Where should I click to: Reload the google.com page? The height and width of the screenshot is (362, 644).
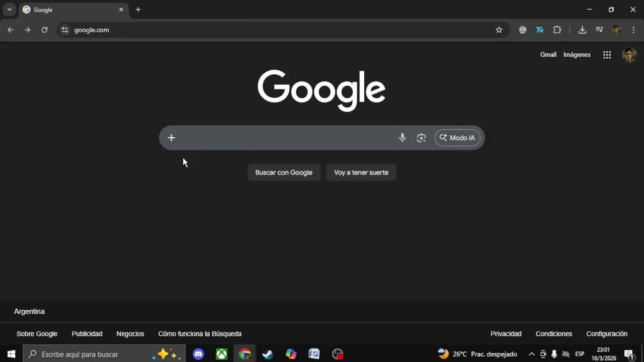[44, 30]
